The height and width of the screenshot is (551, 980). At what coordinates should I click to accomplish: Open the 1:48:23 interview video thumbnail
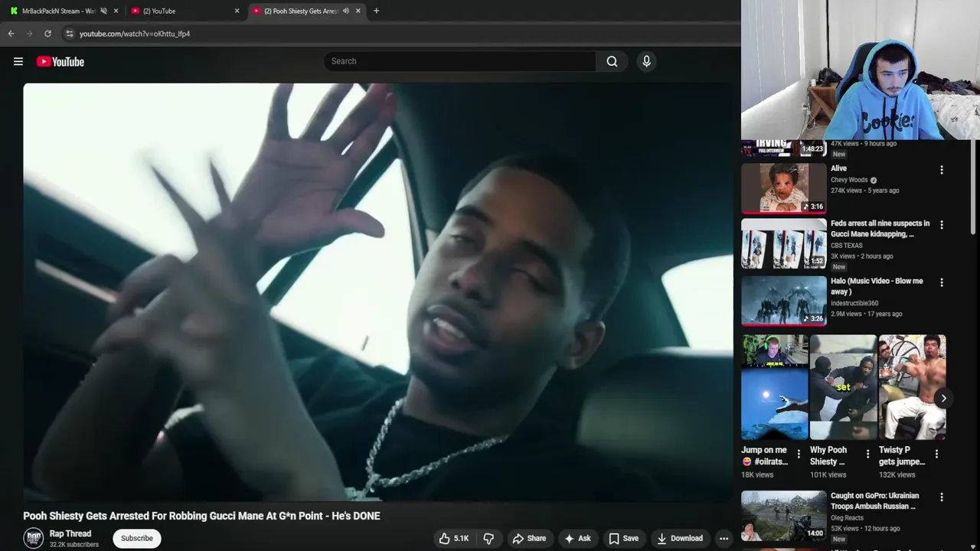click(x=784, y=148)
